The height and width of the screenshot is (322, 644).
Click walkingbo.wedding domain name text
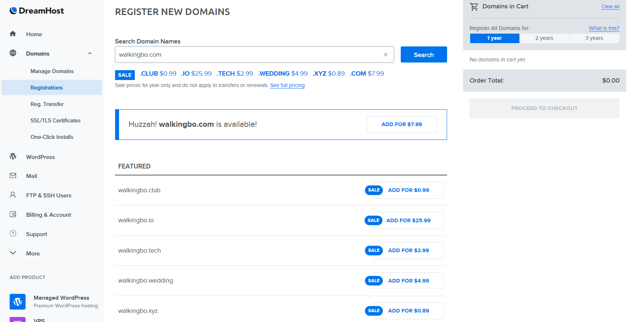coord(145,281)
